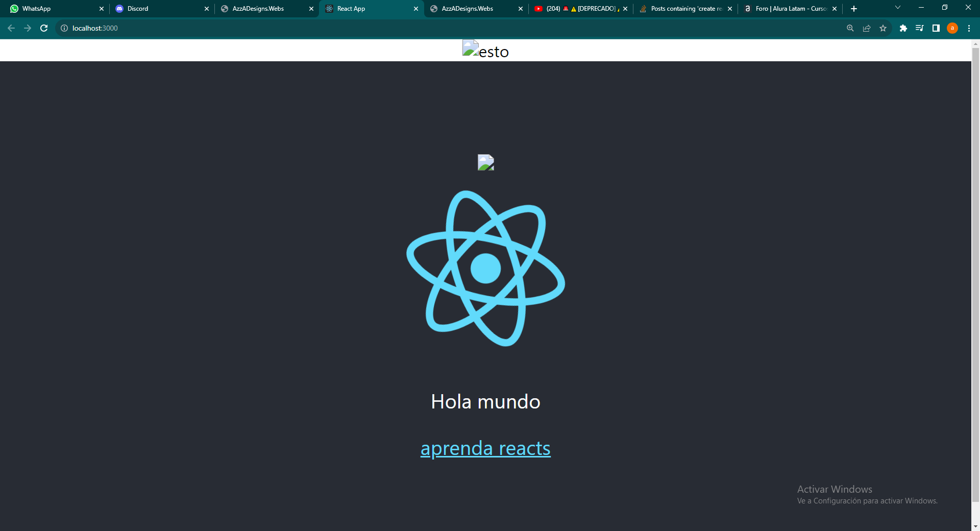Click the Discord tab favicon
980x531 pixels.
[119, 9]
